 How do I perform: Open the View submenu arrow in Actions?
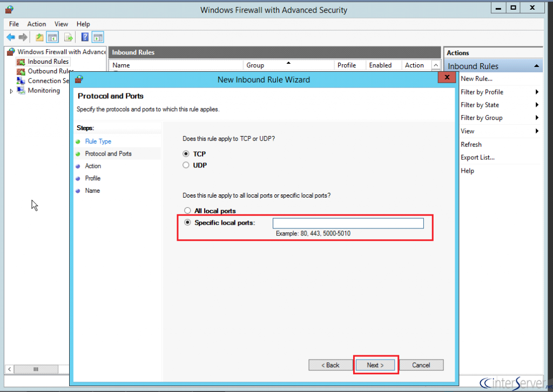(537, 131)
